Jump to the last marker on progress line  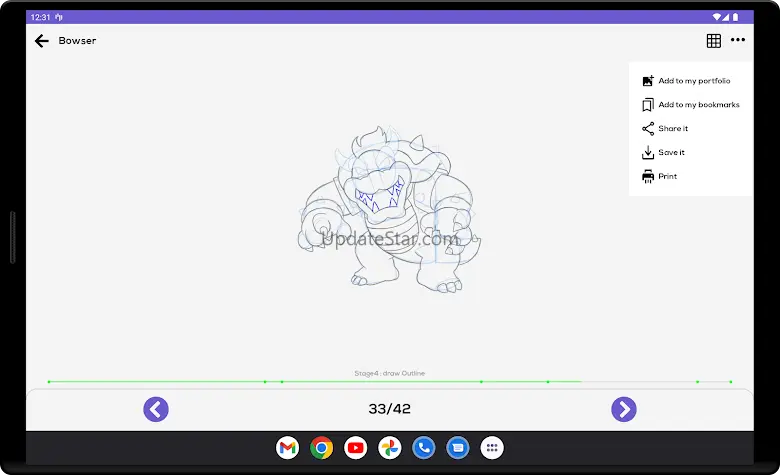tap(731, 381)
